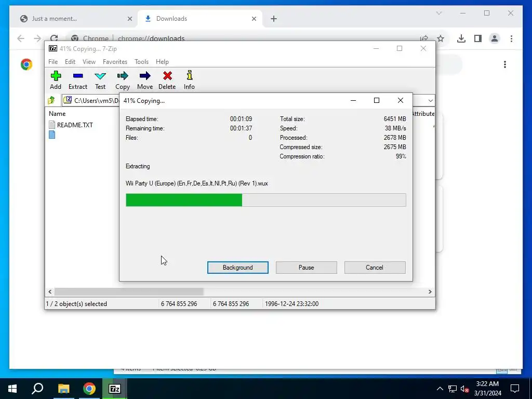Open the Chrome profile avatar
This screenshot has height=399, width=532.
(x=495, y=38)
